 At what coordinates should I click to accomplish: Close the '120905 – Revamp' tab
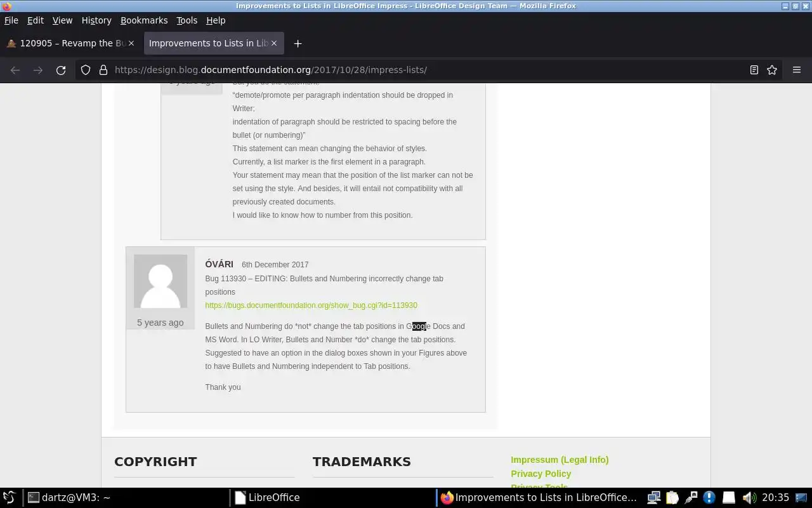pos(131,43)
